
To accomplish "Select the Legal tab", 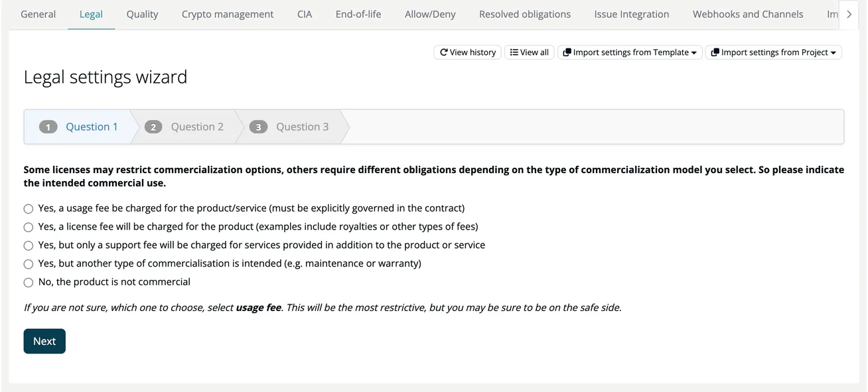I will [91, 14].
